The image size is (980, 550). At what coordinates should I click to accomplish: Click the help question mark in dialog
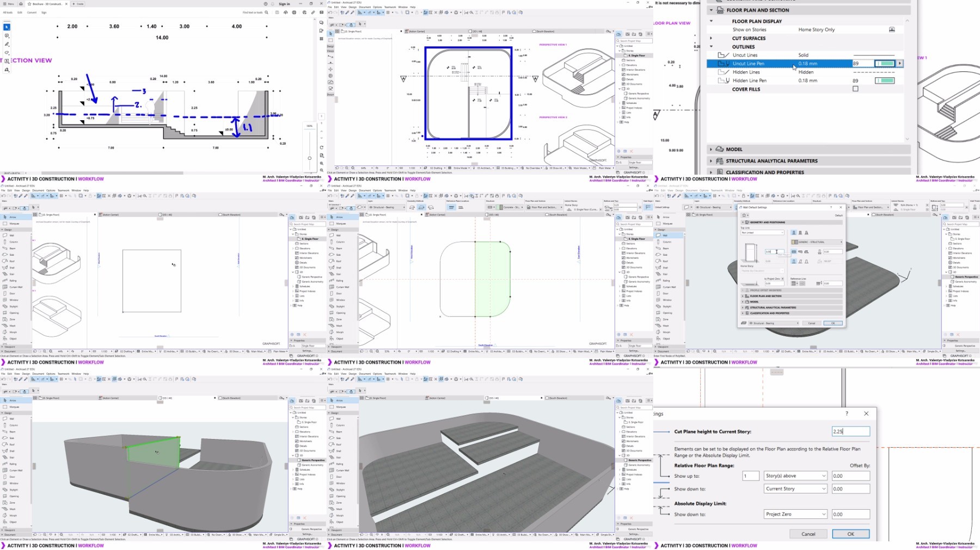click(x=846, y=413)
